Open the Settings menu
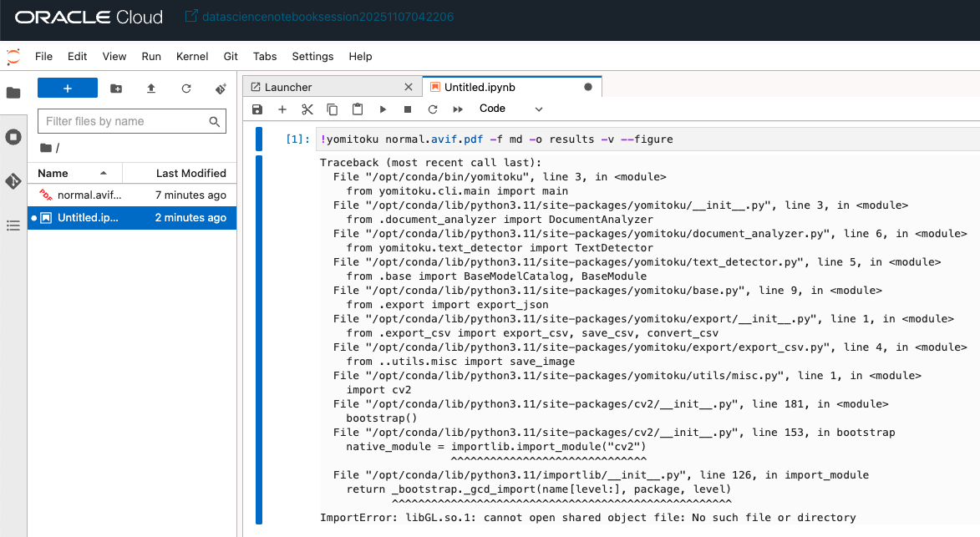This screenshot has height=537, width=980. coord(312,56)
